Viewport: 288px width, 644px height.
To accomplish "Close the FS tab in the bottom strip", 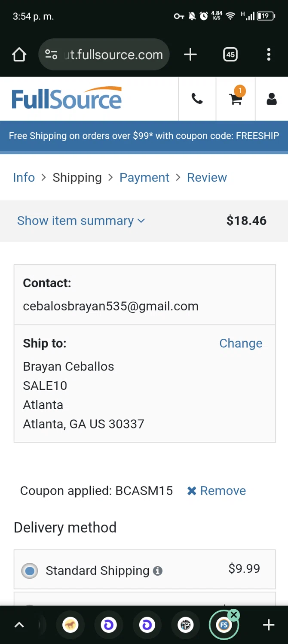I will pyautogui.click(x=234, y=615).
